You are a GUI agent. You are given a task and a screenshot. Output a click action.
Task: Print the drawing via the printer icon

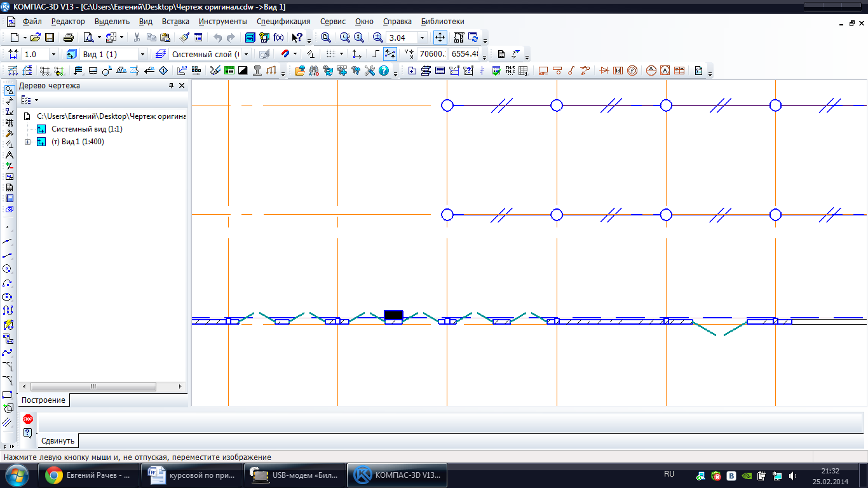[x=69, y=37]
